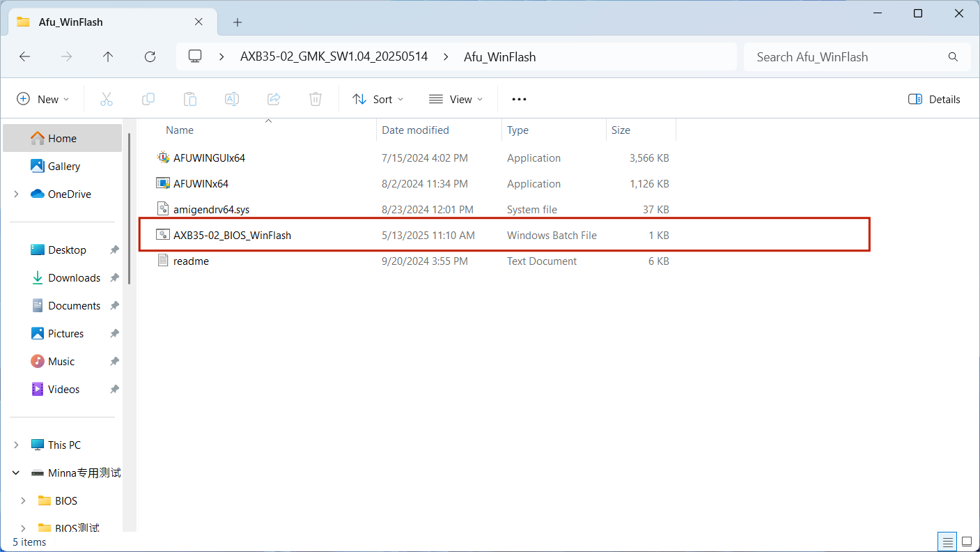Open Videos in the navigation pane

(63, 389)
